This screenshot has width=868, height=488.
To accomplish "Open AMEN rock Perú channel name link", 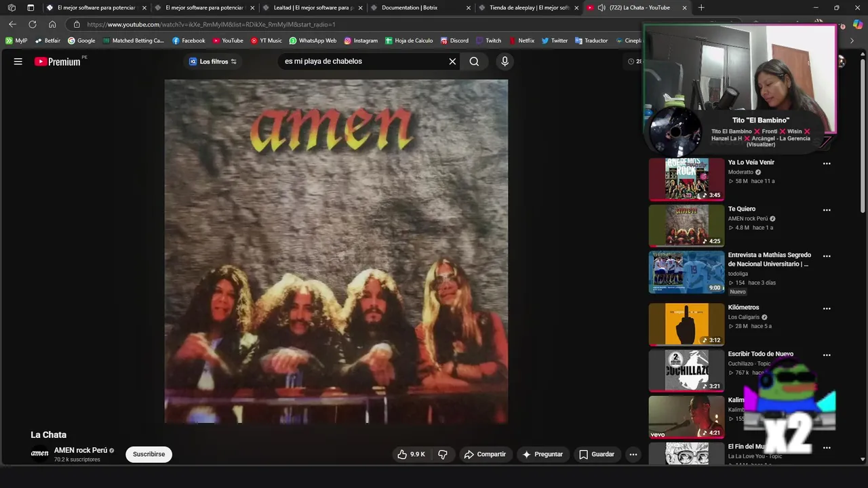I will pyautogui.click(x=81, y=450).
